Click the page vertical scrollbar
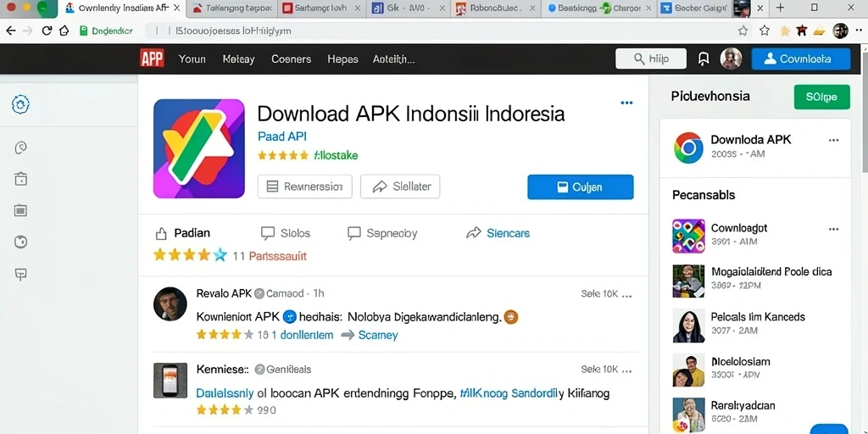Viewport: 868px width, 434px height. [864, 111]
